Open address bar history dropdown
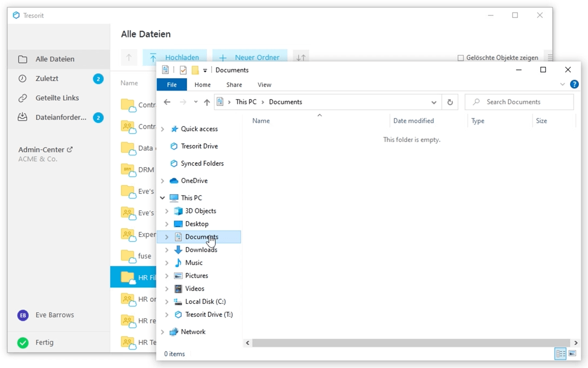 click(434, 103)
